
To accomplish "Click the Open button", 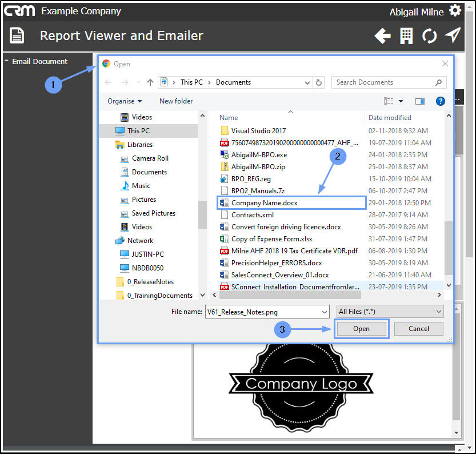I will [361, 329].
